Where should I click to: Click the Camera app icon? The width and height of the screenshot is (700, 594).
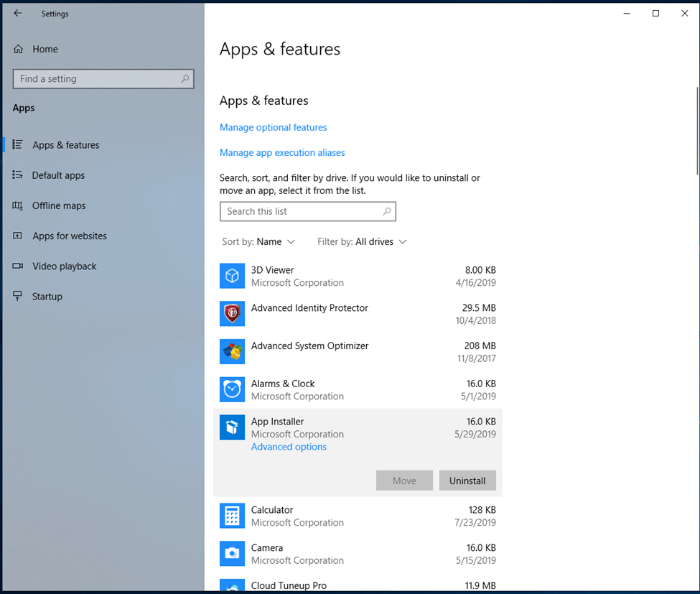pos(232,554)
